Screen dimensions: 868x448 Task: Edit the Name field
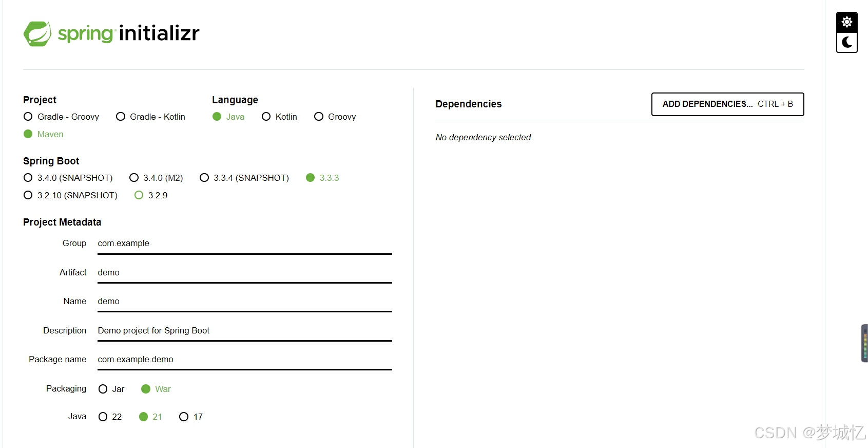tap(245, 302)
